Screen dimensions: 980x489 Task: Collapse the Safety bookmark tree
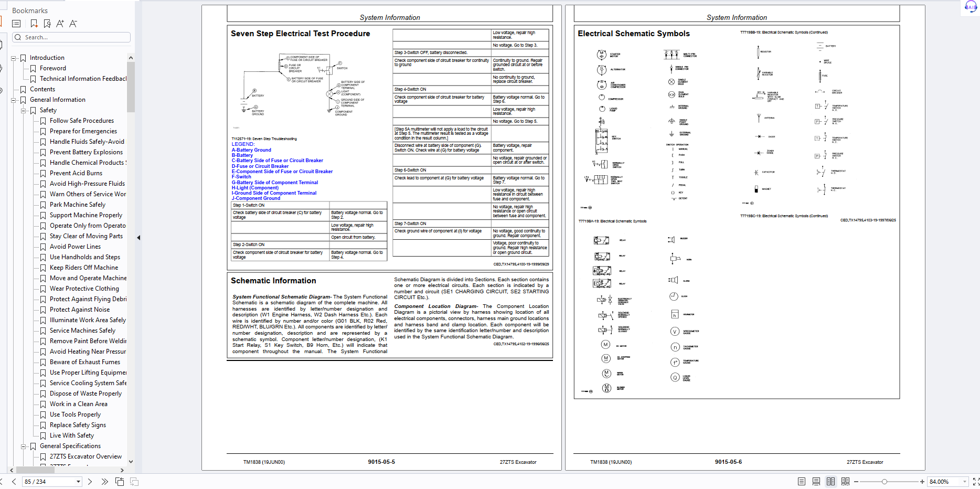pyautogui.click(x=24, y=111)
